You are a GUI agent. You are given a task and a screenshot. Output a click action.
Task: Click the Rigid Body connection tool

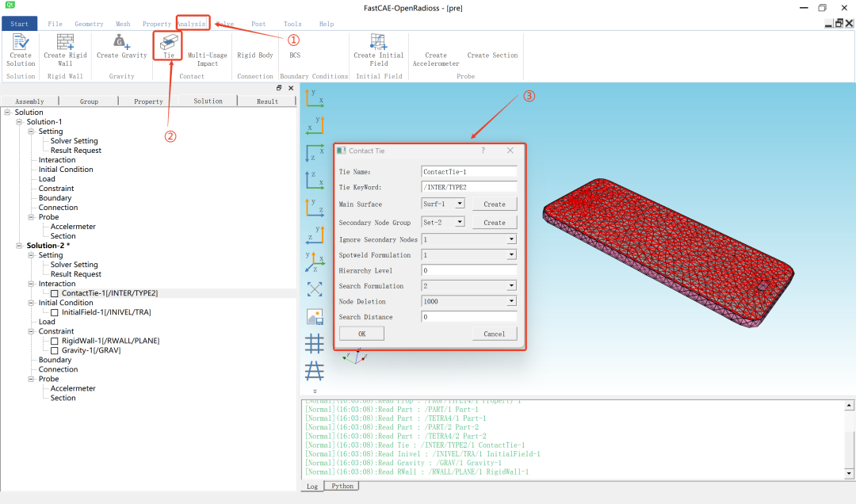[254, 55]
